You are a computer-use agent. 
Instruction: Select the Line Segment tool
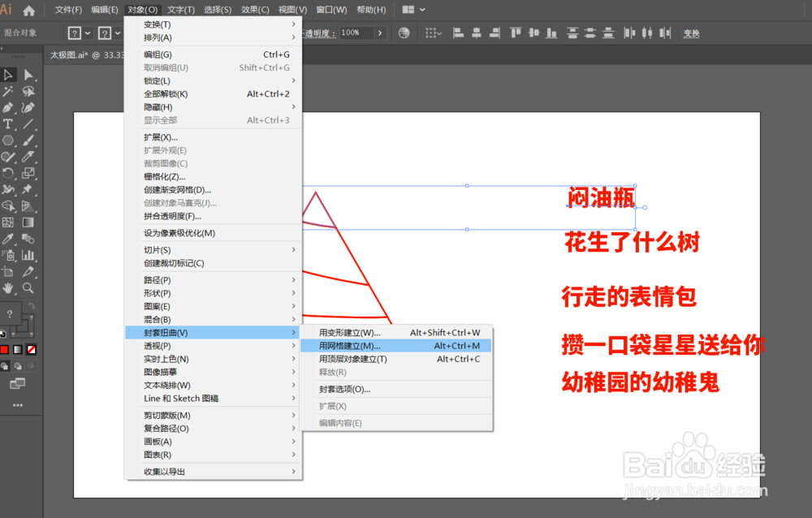coord(28,124)
